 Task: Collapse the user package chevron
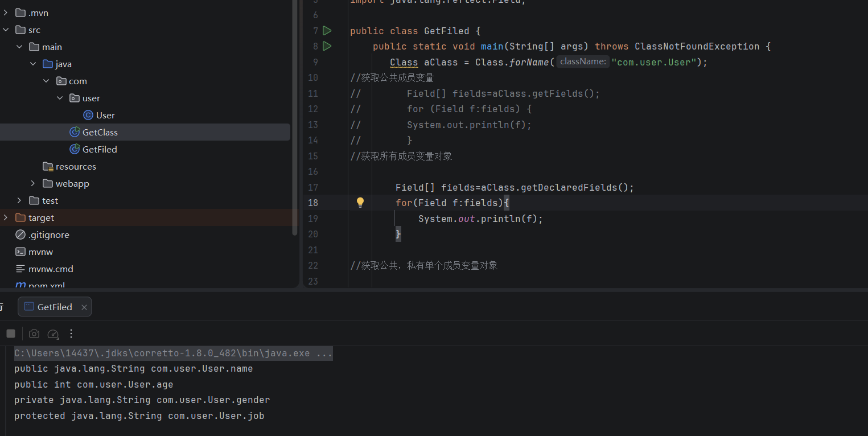[x=60, y=98]
